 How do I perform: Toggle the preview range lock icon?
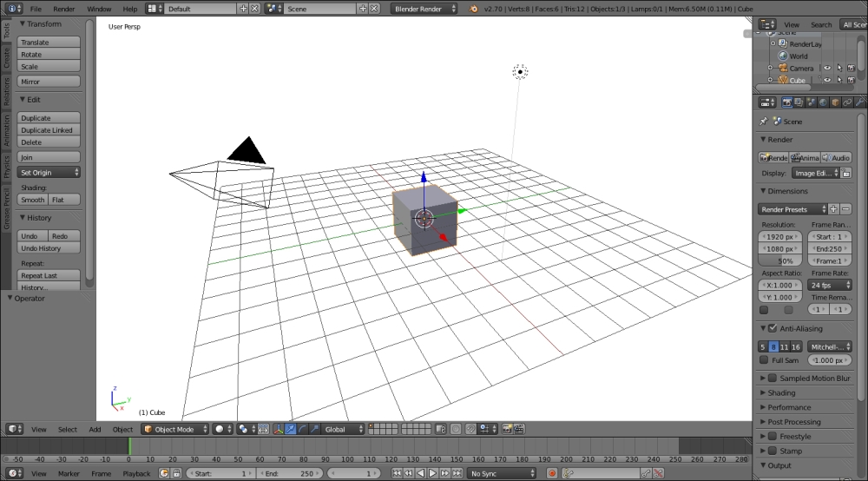click(176, 473)
